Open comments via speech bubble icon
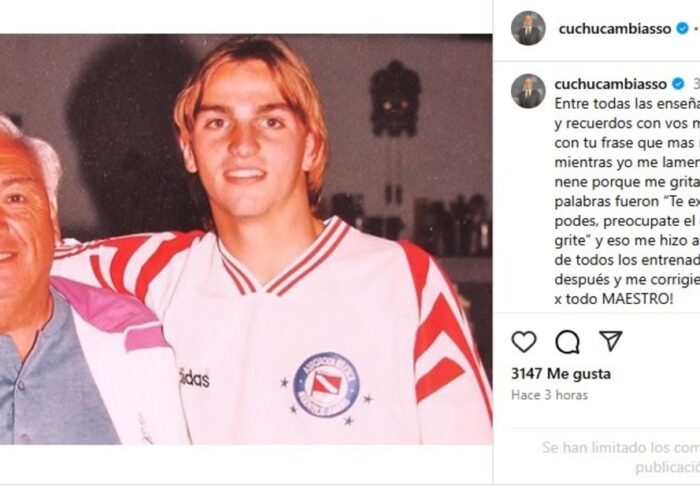This screenshot has height=496, width=700. pyautogui.click(x=567, y=342)
